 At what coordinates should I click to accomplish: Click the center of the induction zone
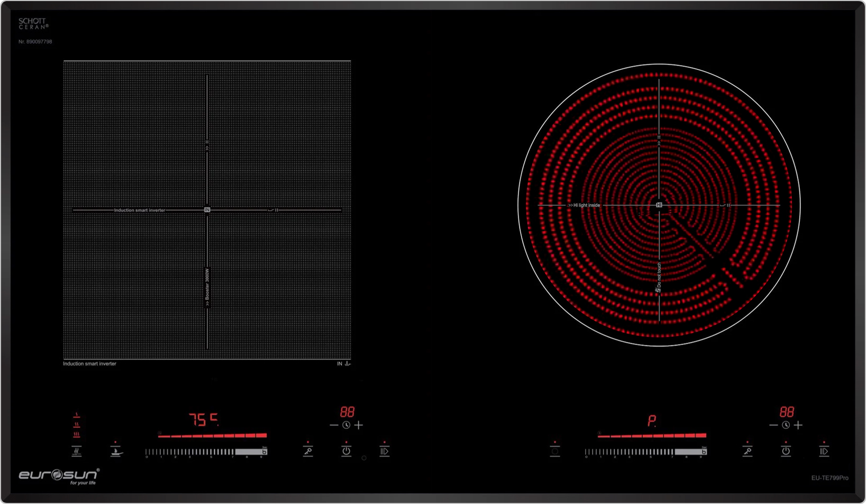(x=207, y=210)
